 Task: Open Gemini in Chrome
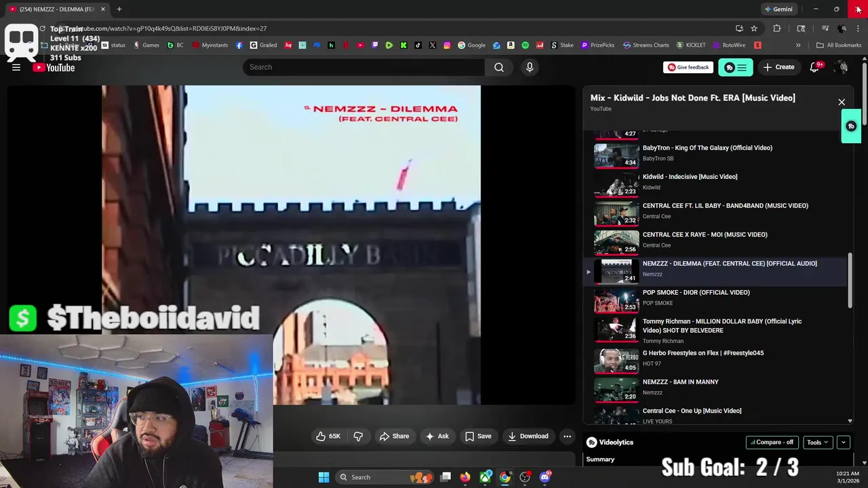click(x=778, y=9)
